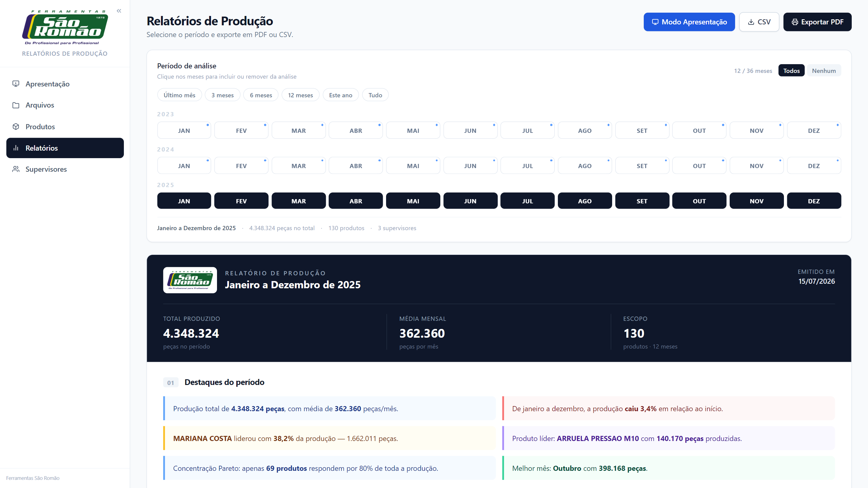This screenshot has width=868, height=488.
Task: Toggle NOV 2024 month
Action: (756, 166)
